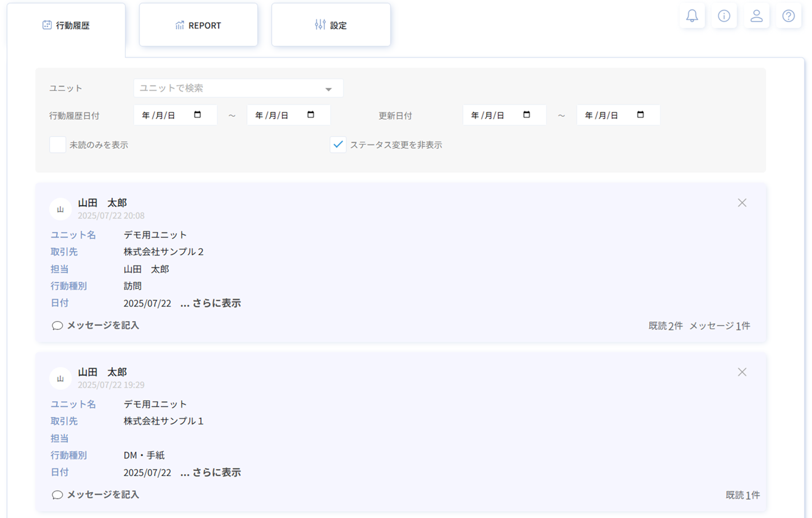
Task: Click the help question mark icon
Action: point(788,16)
